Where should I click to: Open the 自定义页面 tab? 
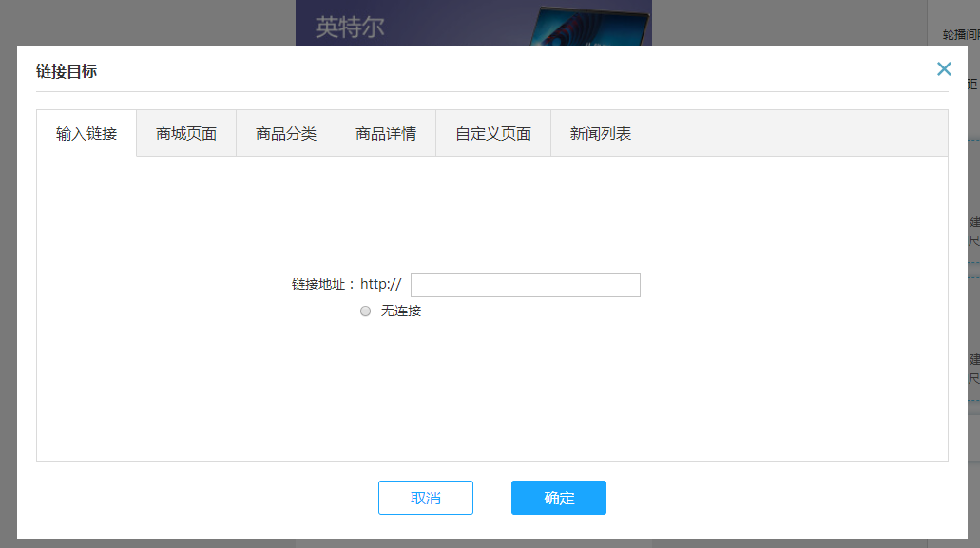click(x=493, y=134)
